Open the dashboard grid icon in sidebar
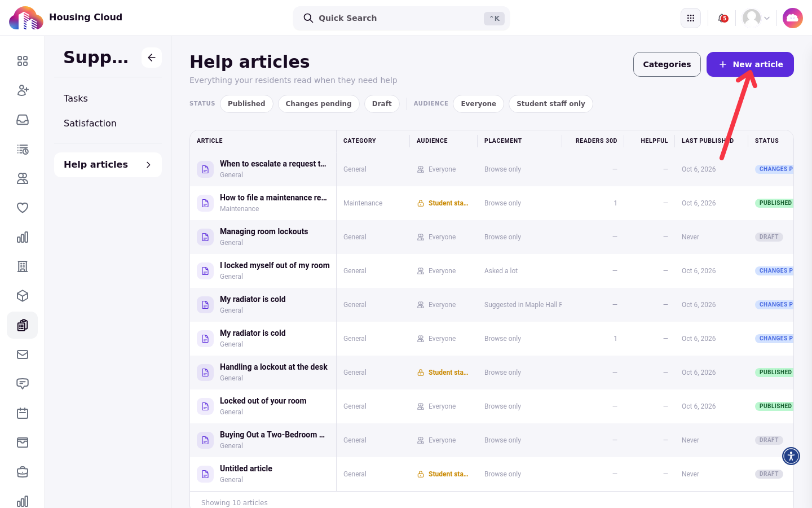The image size is (812, 508). coord(23,61)
